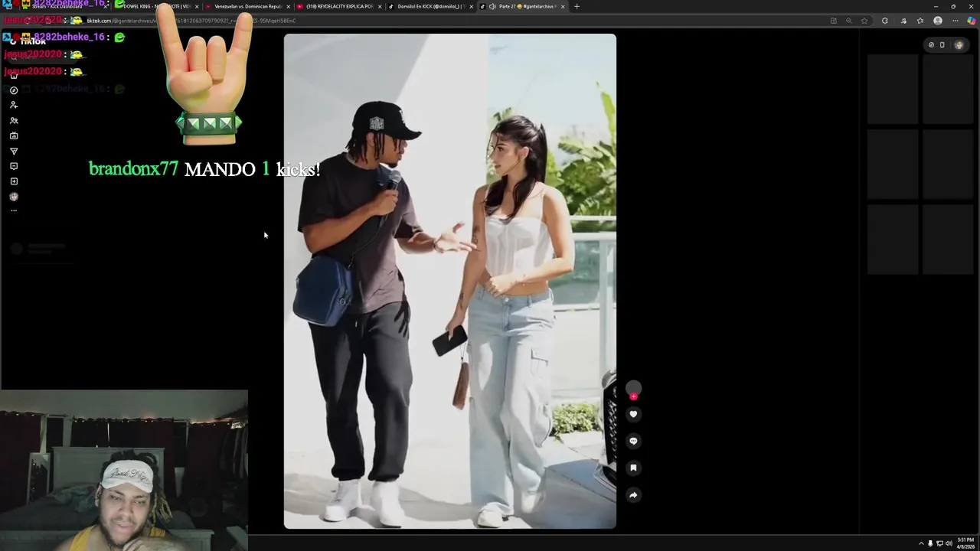Like the video with heart icon

pos(633,414)
